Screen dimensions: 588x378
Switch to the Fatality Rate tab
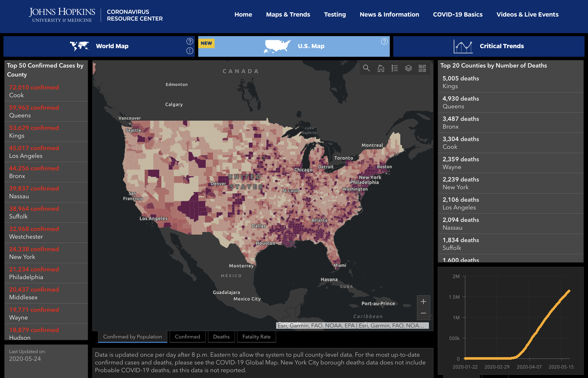coord(256,337)
